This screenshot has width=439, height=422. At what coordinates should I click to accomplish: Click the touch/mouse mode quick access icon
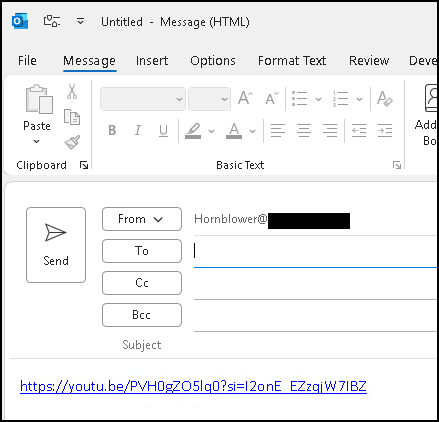click(x=52, y=21)
